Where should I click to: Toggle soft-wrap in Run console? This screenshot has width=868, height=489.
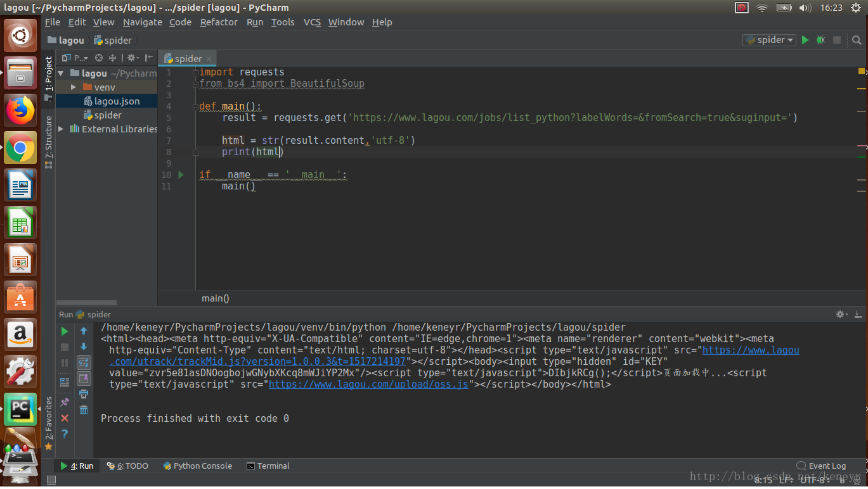coord(84,362)
